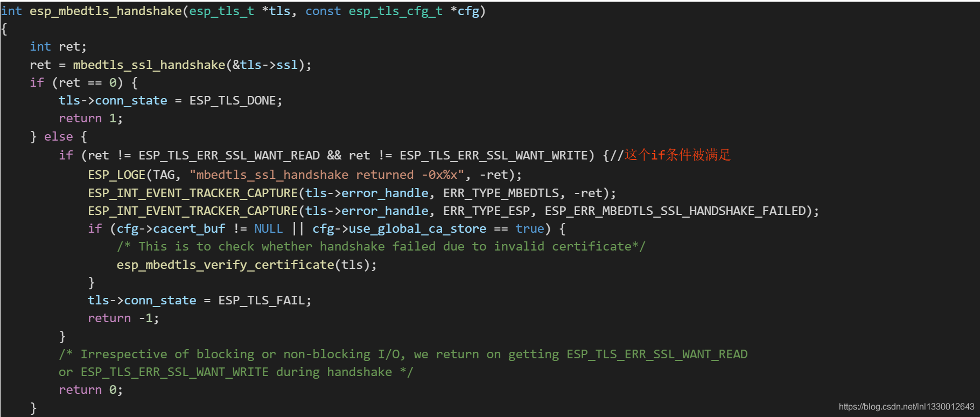Click the red Chinese comment after the if
This screenshot has width=980, height=417.
[677, 155]
